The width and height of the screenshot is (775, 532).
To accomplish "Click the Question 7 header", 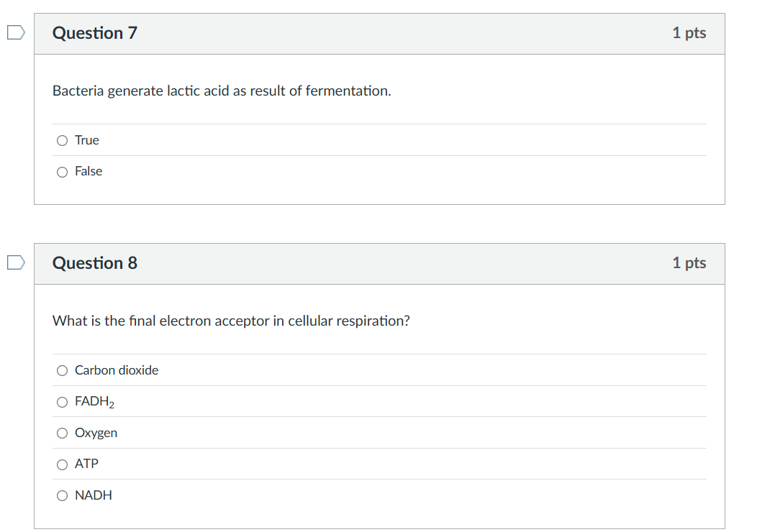I will [94, 33].
